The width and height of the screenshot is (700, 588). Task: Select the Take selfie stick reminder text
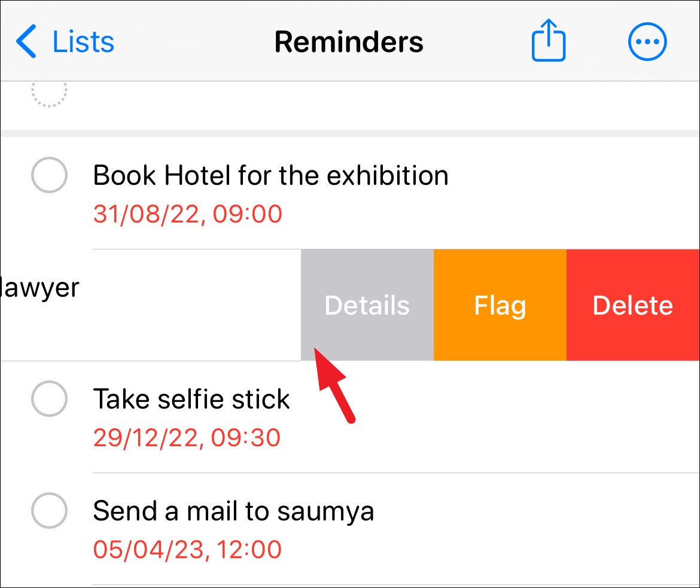(x=191, y=399)
